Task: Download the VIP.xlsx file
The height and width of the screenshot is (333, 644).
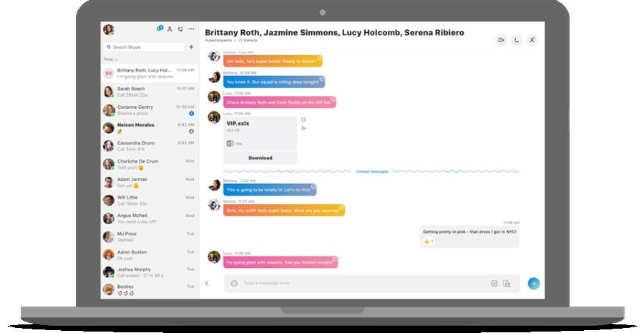Action: [x=260, y=158]
